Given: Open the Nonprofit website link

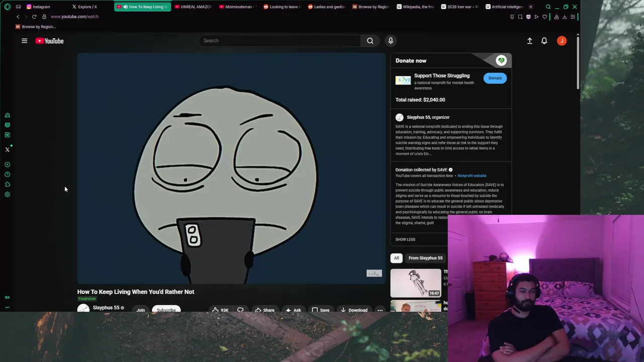Looking at the screenshot, I should click(x=472, y=176).
